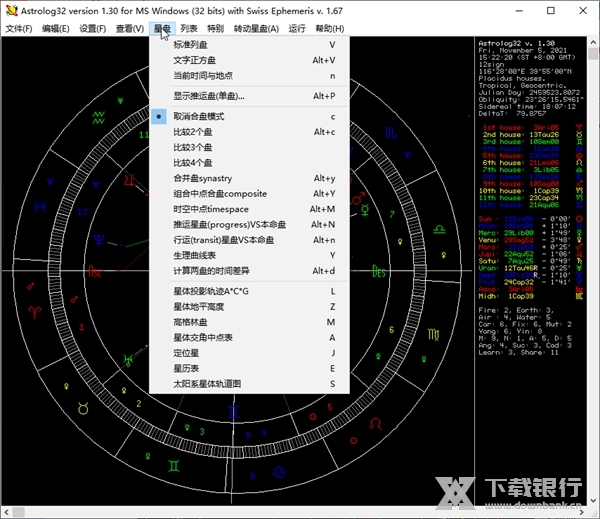Click the Venu planet position row
This screenshot has width=600, height=519.
pyautogui.click(x=530, y=240)
